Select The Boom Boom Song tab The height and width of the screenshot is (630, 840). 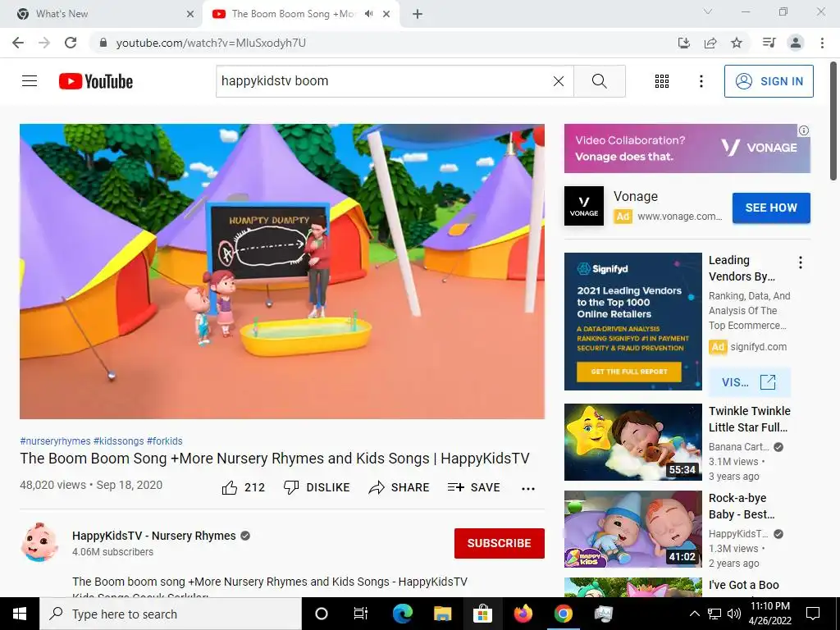(292, 14)
